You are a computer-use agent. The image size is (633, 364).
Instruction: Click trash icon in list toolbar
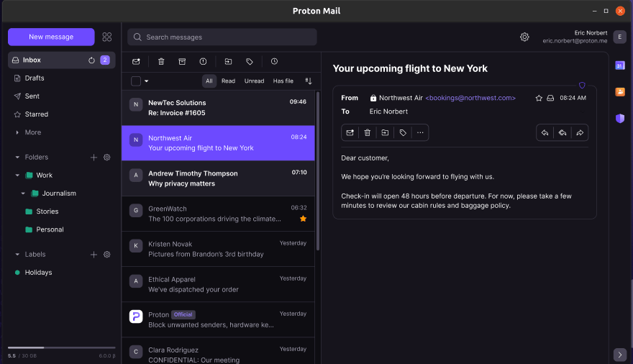(x=161, y=61)
